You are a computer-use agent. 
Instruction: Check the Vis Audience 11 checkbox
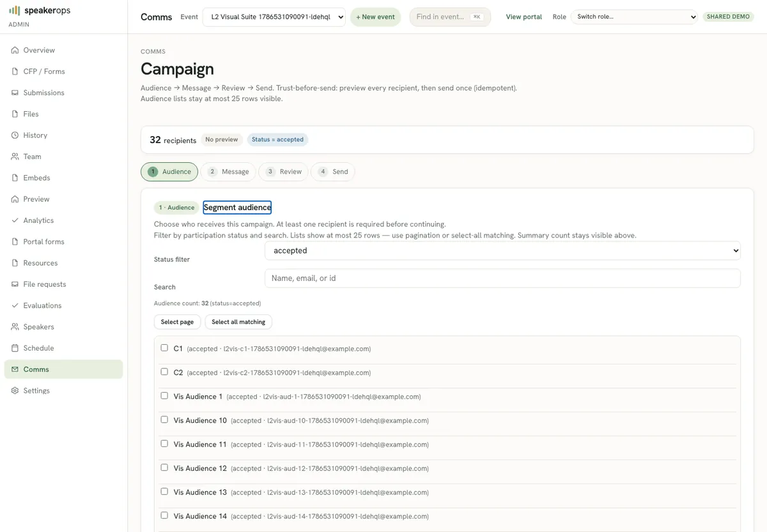(x=164, y=444)
